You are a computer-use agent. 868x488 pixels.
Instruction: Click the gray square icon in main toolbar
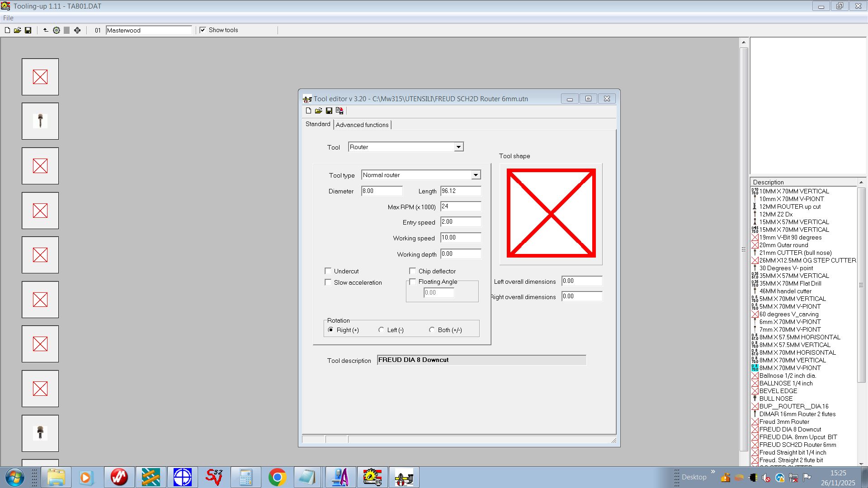coord(67,30)
